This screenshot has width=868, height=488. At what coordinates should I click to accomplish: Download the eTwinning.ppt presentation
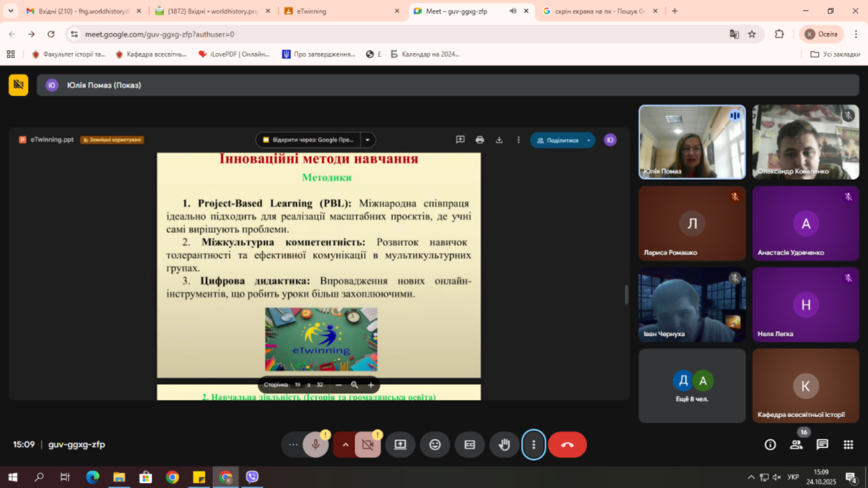499,140
